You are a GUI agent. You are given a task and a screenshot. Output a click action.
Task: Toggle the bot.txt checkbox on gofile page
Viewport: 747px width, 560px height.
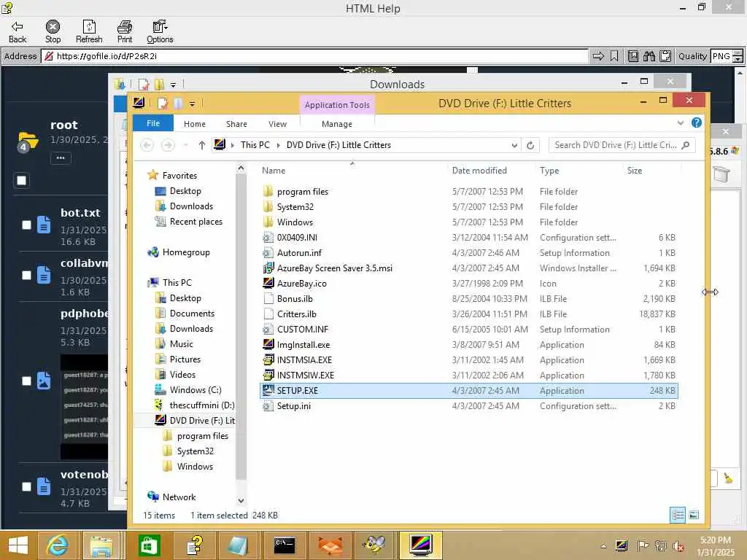click(27, 225)
